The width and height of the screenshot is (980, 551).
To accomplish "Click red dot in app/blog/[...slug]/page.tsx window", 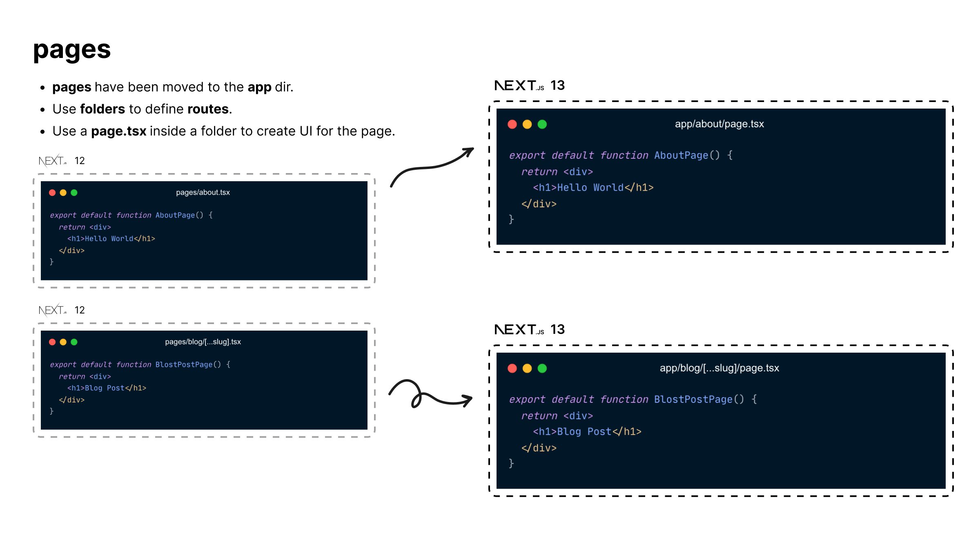I will 512,368.
